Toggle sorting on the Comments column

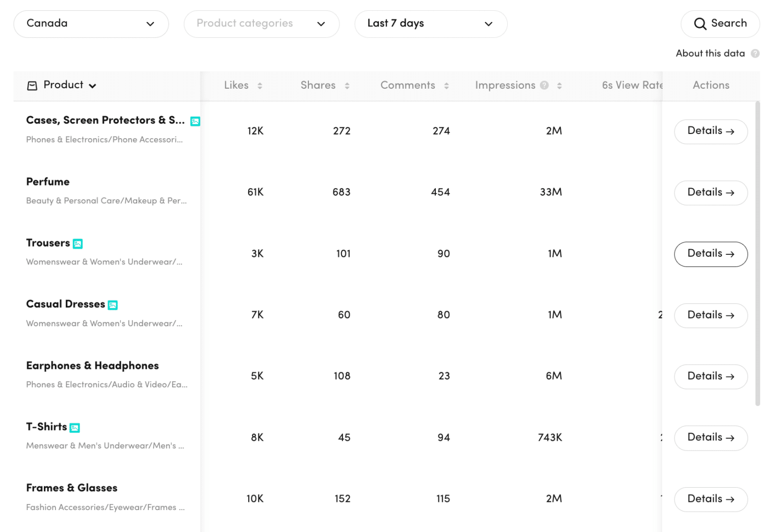(447, 85)
